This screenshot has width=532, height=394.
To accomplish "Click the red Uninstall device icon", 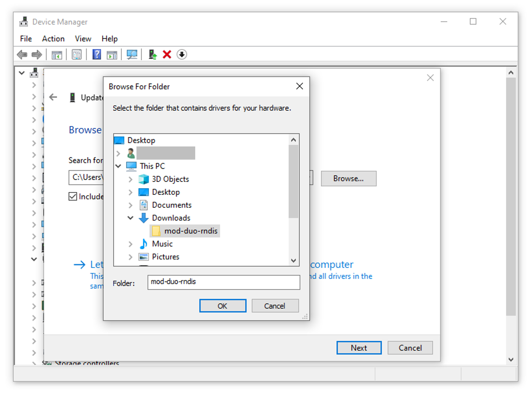I will (x=167, y=54).
